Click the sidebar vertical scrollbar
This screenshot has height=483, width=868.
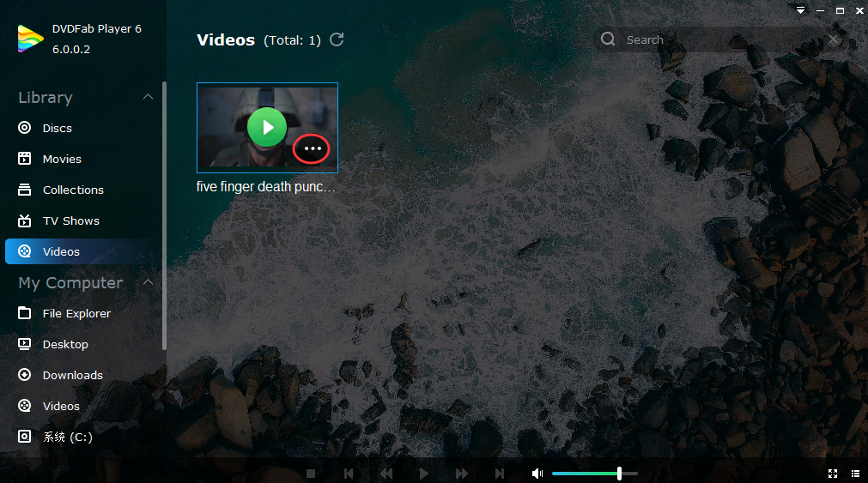click(164, 216)
